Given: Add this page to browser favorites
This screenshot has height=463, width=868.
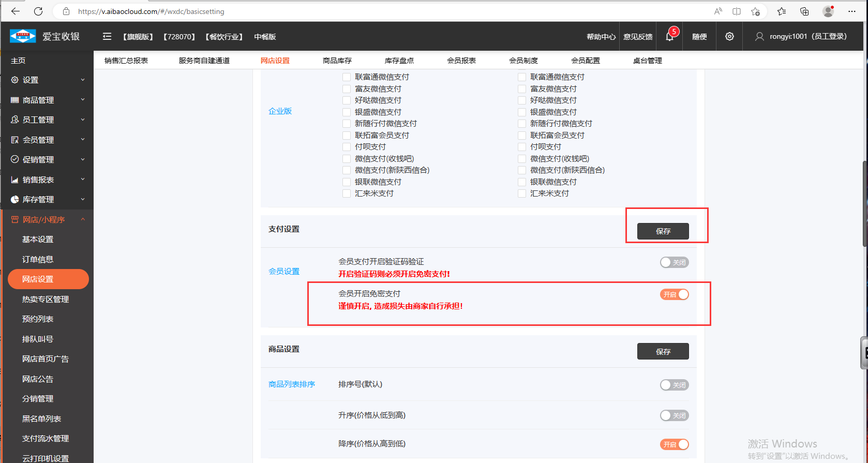Looking at the screenshot, I should point(756,11).
